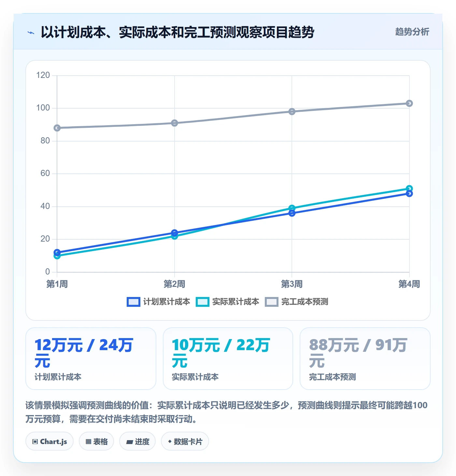Toggle 计划累计成本 legend swatch

[133, 302]
